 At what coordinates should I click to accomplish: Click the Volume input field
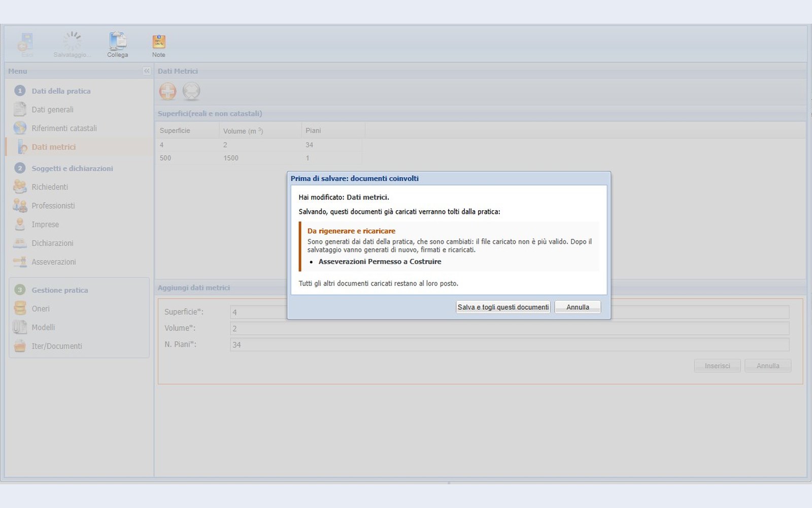510,328
